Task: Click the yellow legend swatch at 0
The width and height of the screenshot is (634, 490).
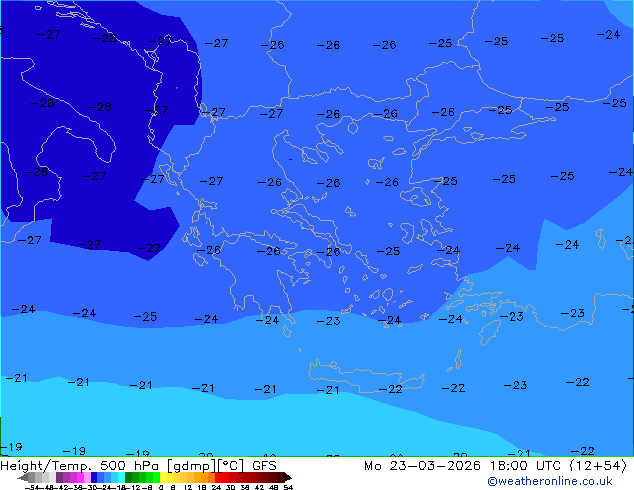Action: [163, 477]
